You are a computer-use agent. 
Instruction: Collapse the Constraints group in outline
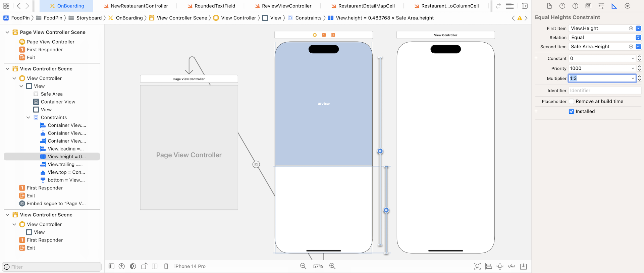pyautogui.click(x=29, y=117)
